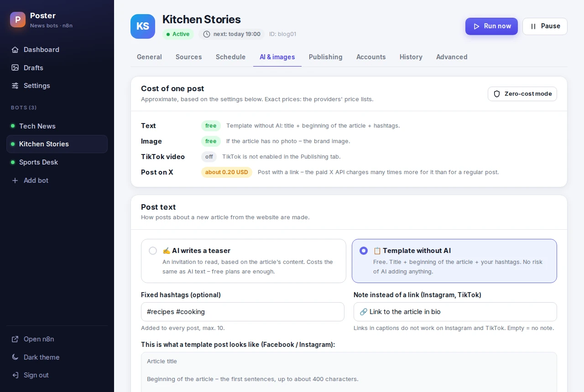Click the play icon on Run now

pos(476,26)
